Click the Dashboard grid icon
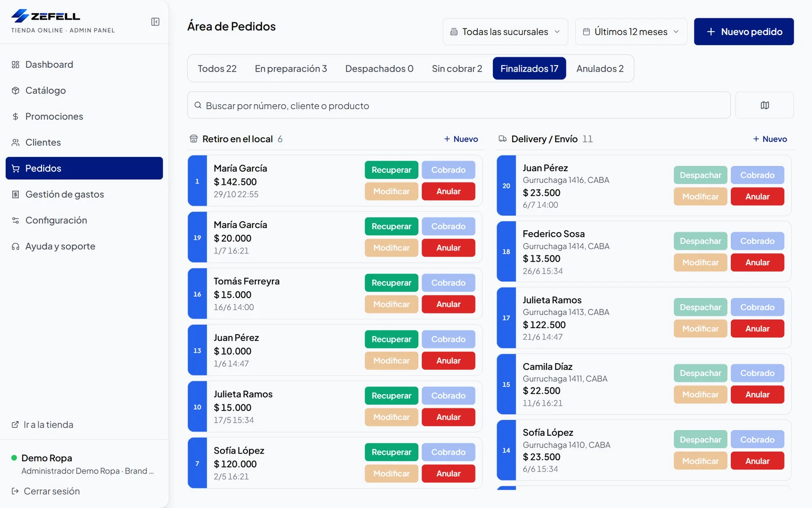 (x=16, y=65)
